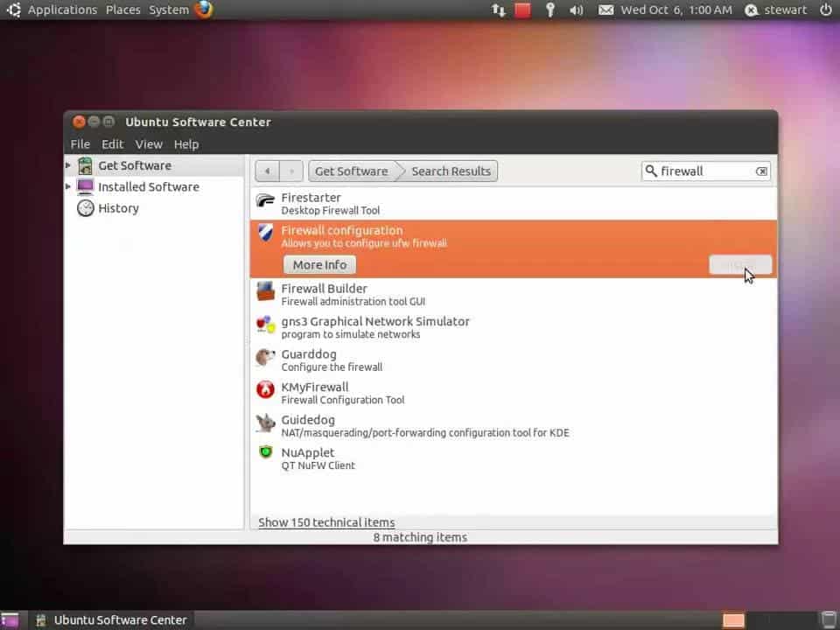Click the History clock icon

click(85, 208)
